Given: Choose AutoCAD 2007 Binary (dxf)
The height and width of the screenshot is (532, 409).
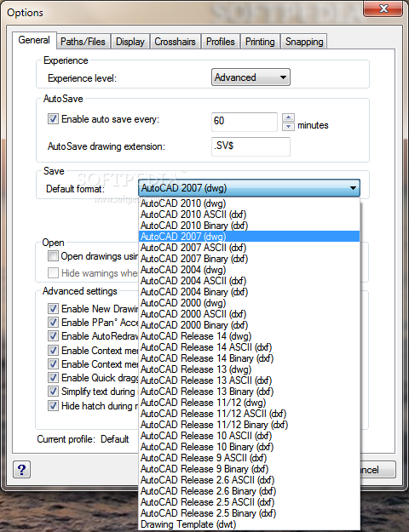Looking at the screenshot, I should click(x=250, y=259).
